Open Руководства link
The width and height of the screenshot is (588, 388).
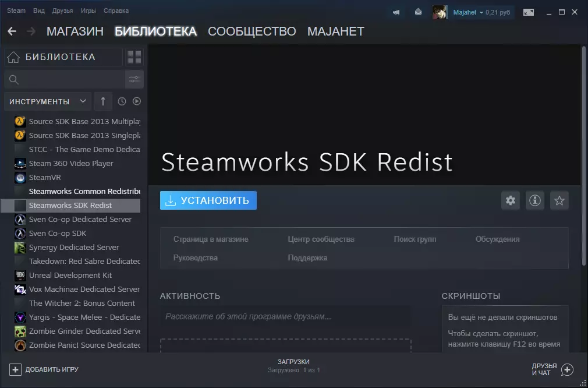click(196, 258)
